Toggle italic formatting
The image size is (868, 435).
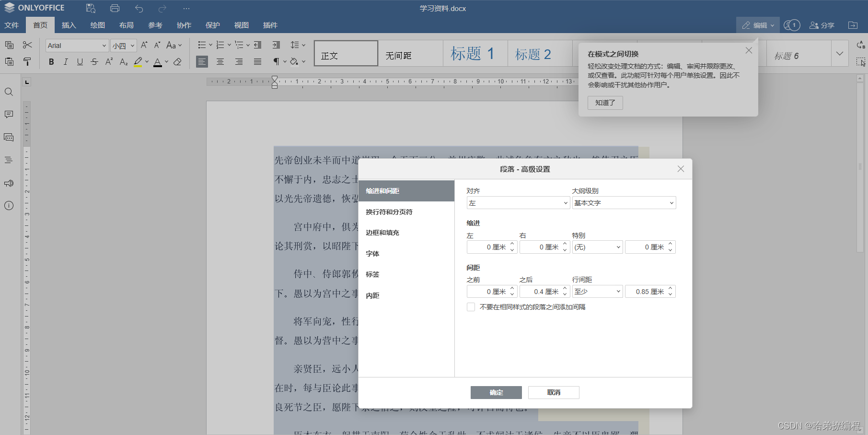(66, 61)
